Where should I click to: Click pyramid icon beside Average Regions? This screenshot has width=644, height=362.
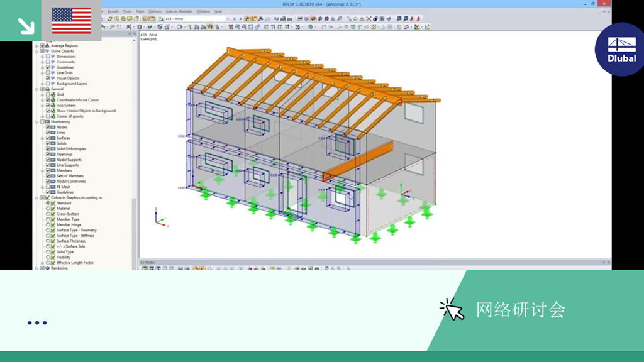pyautogui.click(x=47, y=45)
